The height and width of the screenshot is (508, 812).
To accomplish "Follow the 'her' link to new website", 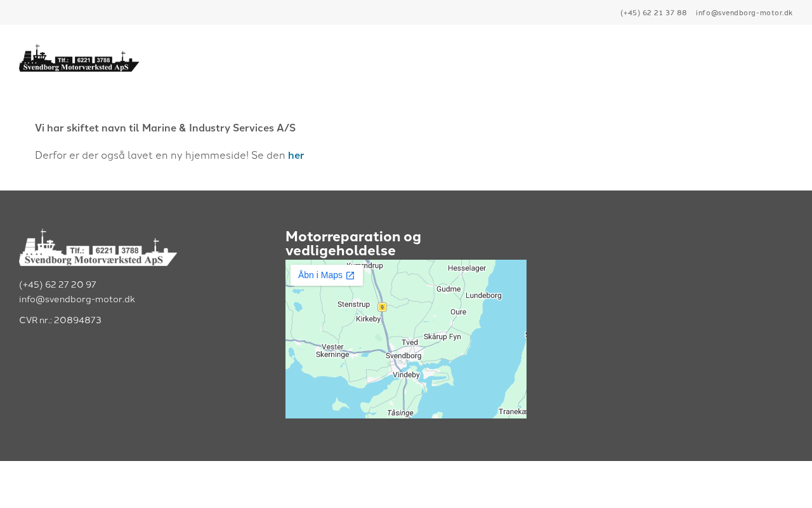I will click(296, 155).
